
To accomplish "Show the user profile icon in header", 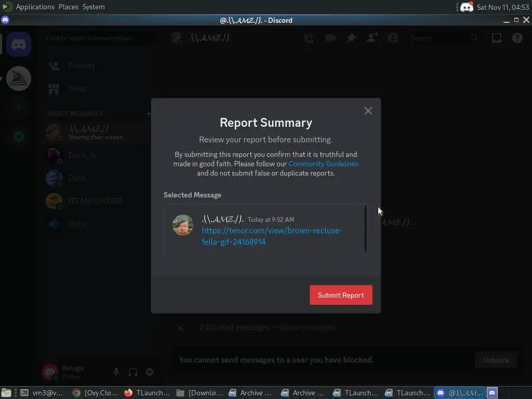I will 393,38.
